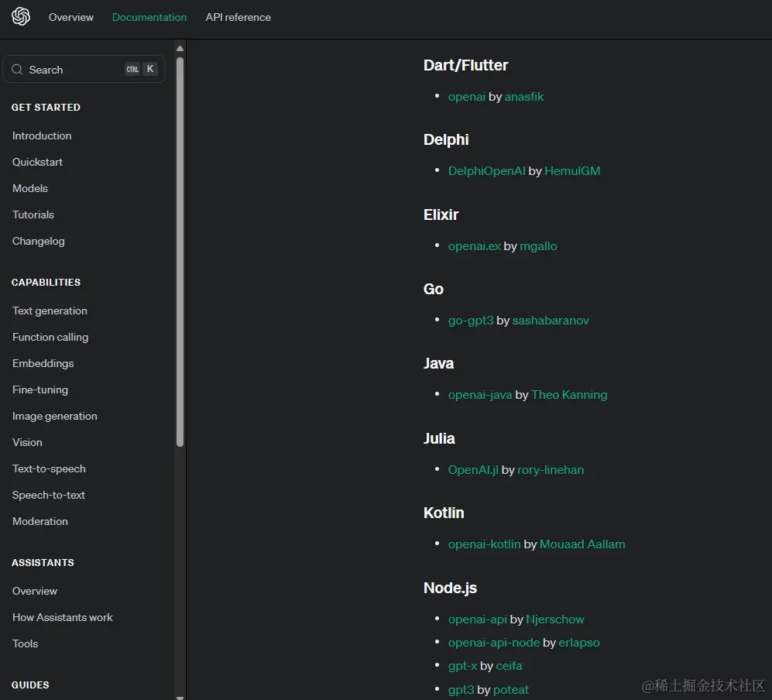The image size is (772, 700).
Task: View the Changelog page
Action: point(39,241)
